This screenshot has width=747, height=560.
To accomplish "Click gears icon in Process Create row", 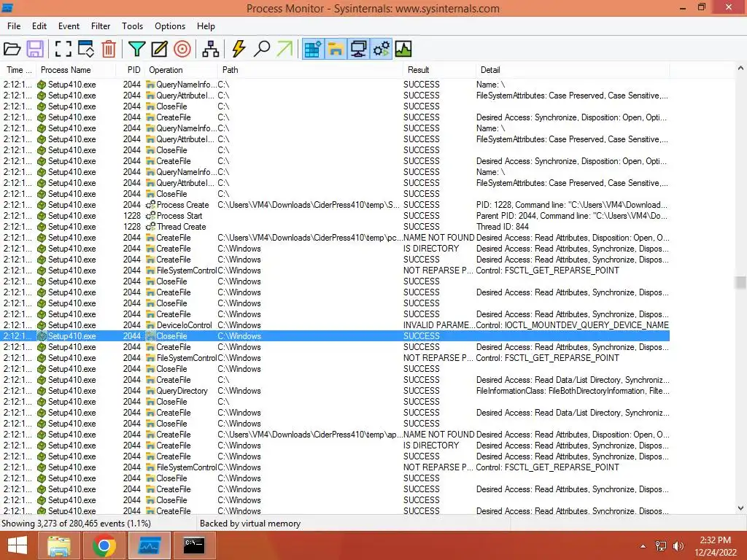I will click(150, 205).
